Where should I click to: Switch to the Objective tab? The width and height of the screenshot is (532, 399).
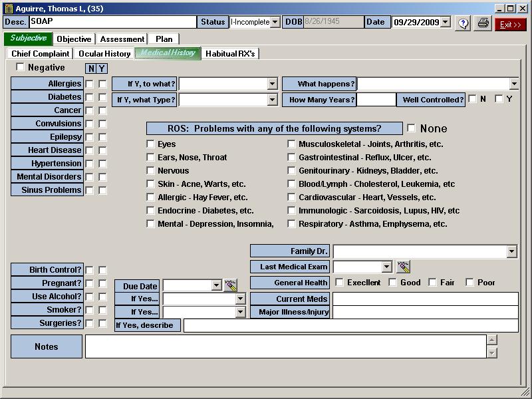pos(74,39)
